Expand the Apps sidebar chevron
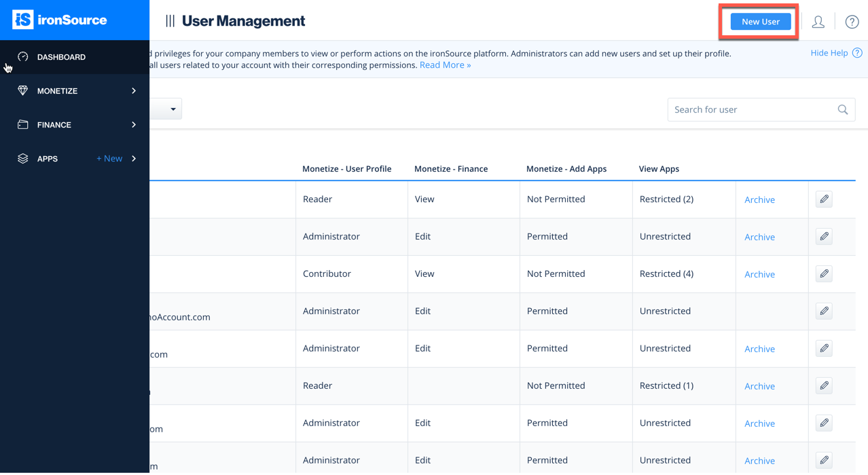Image resolution: width=868 pixels, height=475 pixels. pos(134,158)
